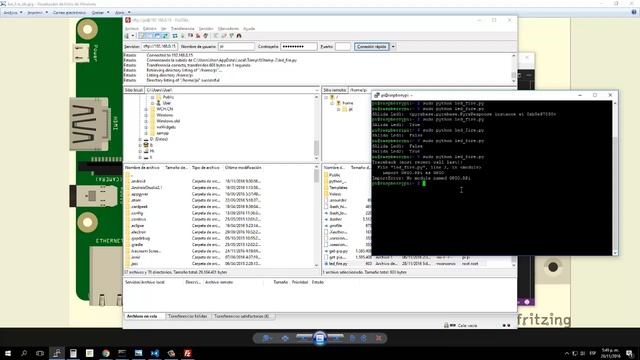
Task: Open Ayuda menu in FileZilla
Action: 249,29
